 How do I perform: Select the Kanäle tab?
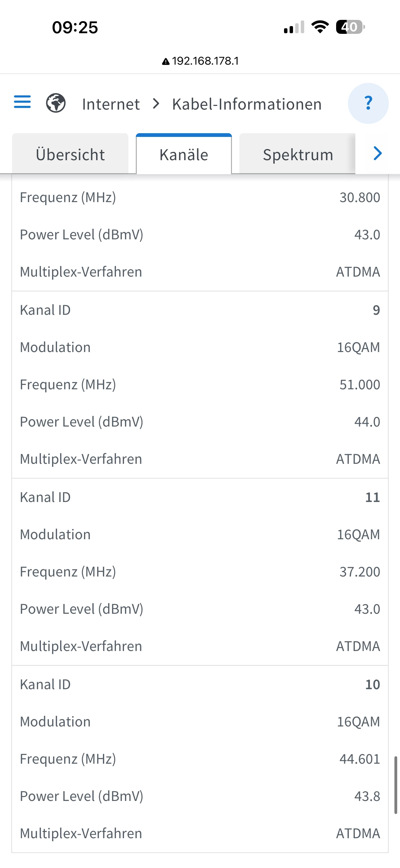coord(184,154)
